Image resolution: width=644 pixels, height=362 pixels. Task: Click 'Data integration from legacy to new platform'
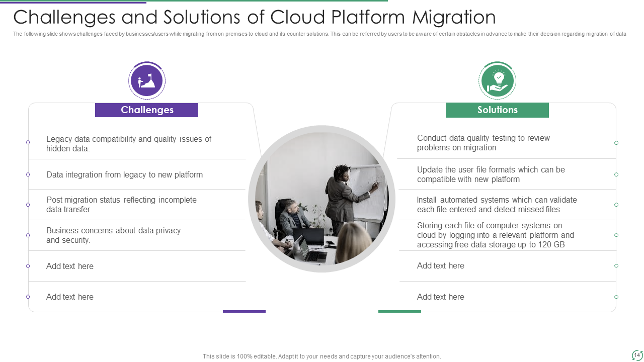click(124, 175)
